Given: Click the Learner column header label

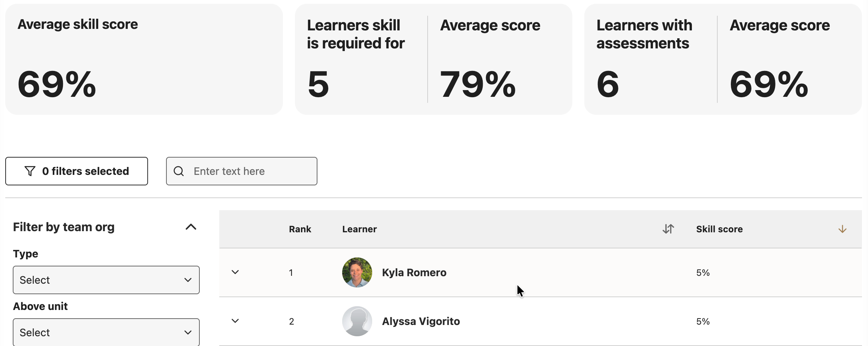Looking at the screenshot, I should 359,229.
